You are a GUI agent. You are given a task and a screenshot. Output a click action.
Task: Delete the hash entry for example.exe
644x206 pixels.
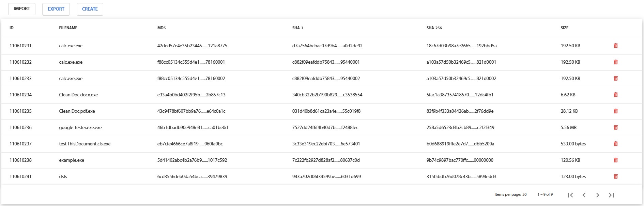tap(616, 160)
